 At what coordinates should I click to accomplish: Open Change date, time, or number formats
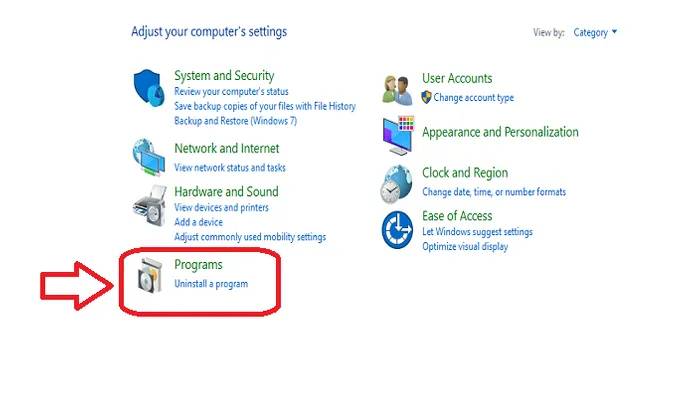click(494, 192)
